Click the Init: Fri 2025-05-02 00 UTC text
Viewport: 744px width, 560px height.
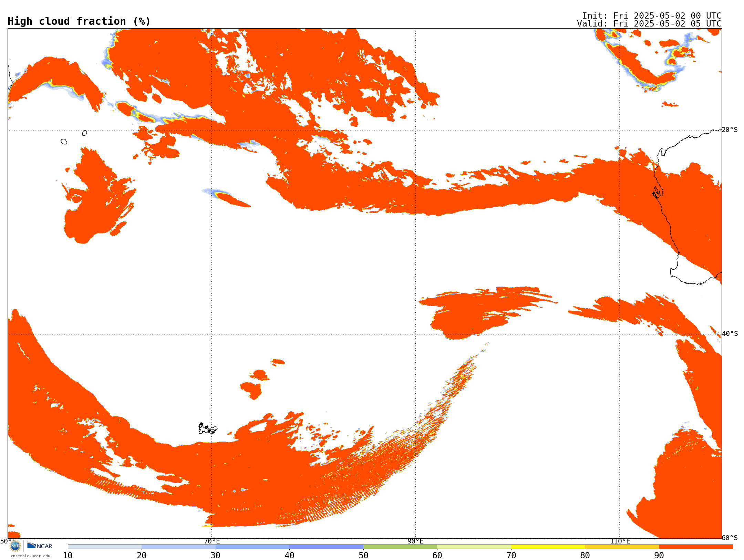652,15
